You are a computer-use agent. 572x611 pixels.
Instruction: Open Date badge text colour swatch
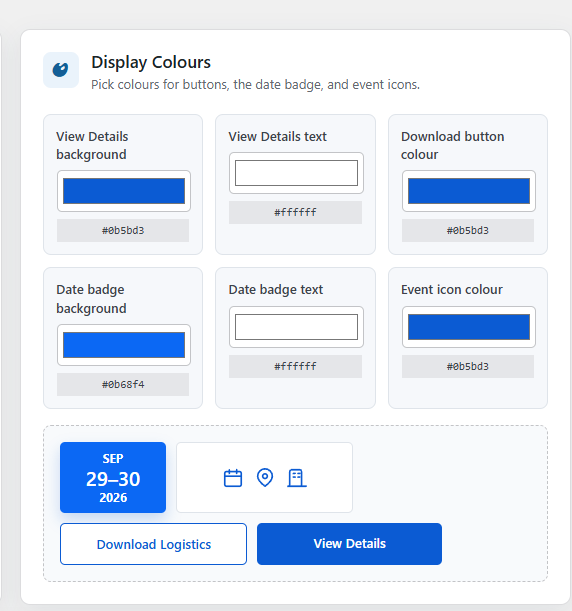[x=296, y=327]
